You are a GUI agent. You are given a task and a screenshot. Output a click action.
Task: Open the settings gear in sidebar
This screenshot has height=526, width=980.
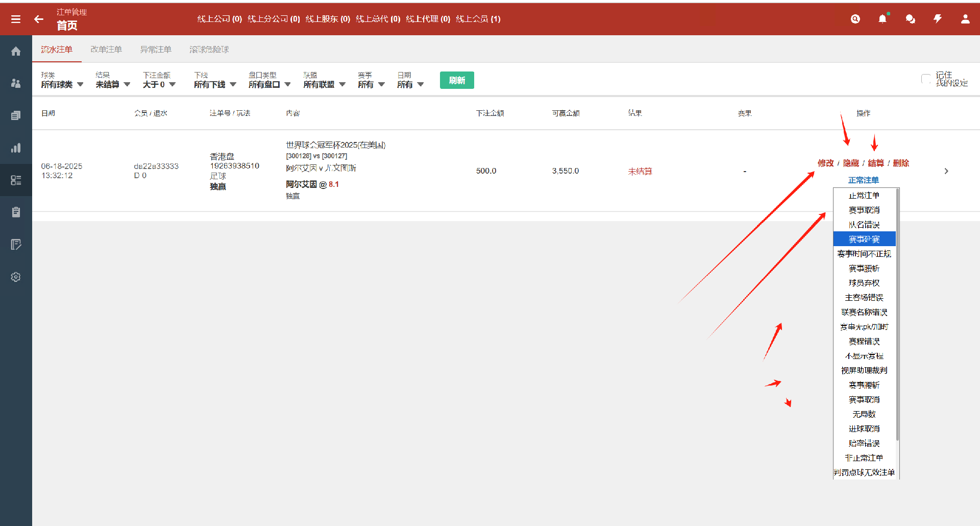coord(16,277)
